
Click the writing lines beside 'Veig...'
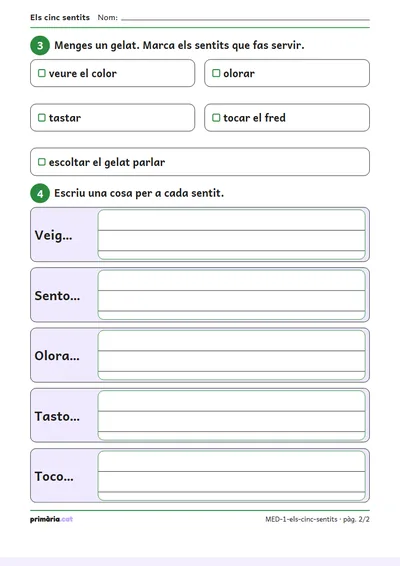231,235
